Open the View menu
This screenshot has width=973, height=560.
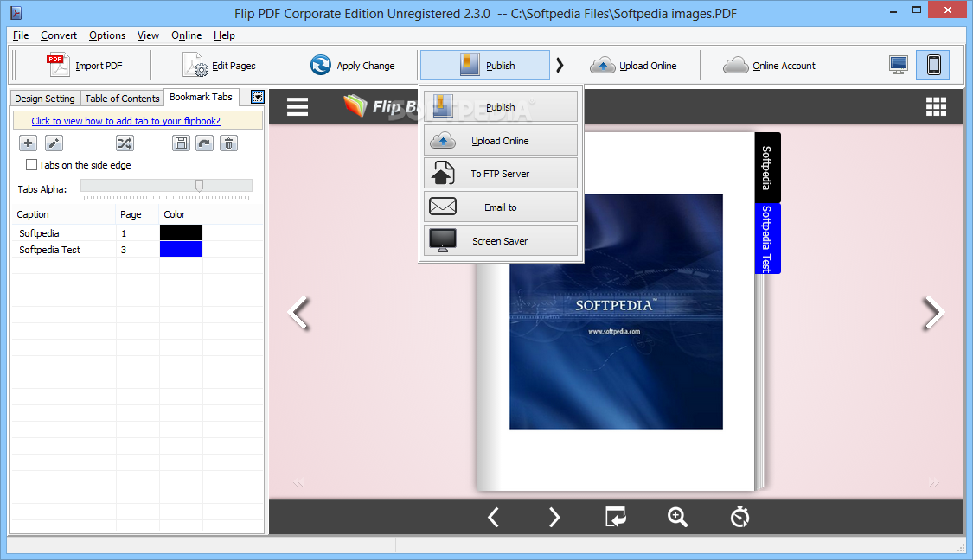pyautogui.click(x=148, y=35)
